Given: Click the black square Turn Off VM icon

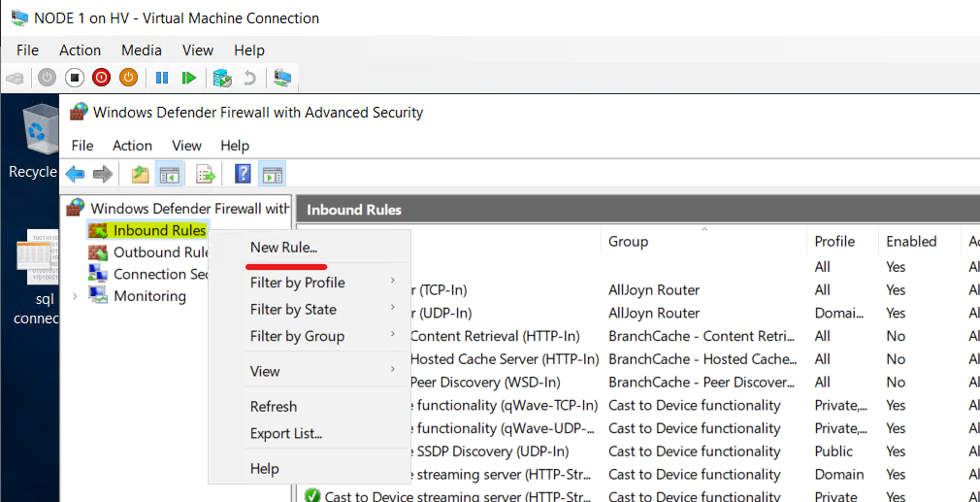Looking at the screenshot, I should (x=75, y=78).
